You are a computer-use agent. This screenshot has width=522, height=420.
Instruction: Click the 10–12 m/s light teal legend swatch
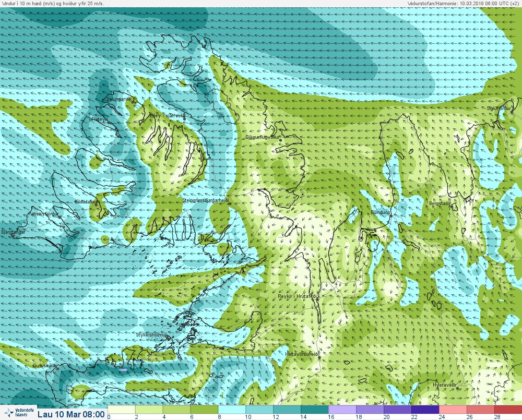(259, 410)
